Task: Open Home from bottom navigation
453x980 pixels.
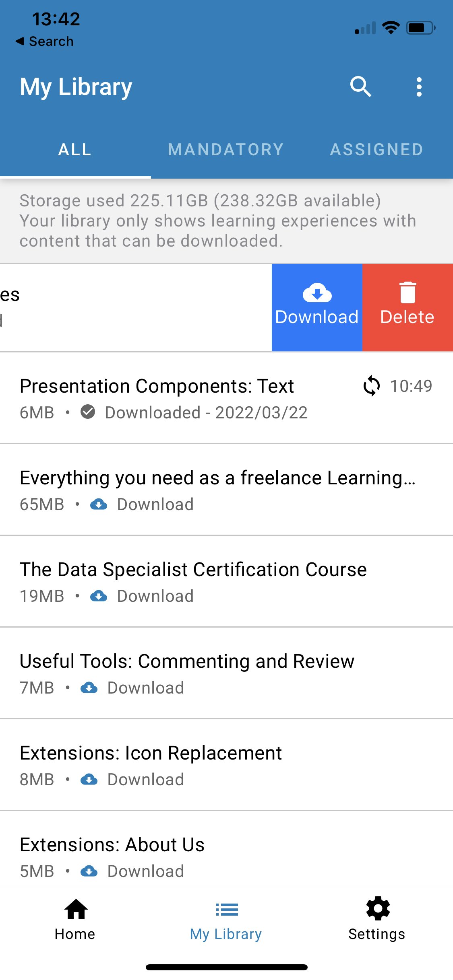Action: pyautogui.click(x=75, y=921)
